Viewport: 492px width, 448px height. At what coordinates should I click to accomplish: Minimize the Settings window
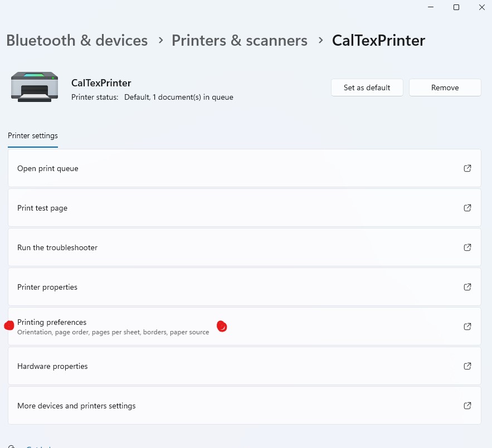pos(431,7)
